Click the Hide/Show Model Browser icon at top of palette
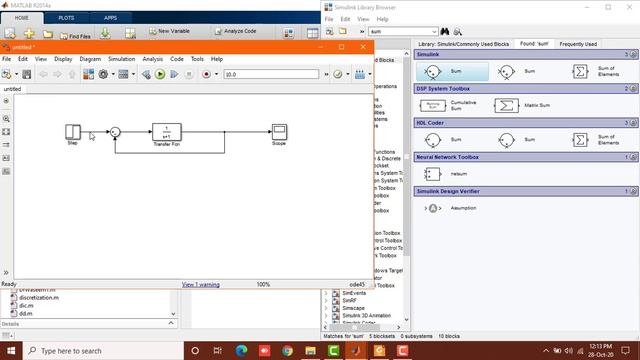 6,101
